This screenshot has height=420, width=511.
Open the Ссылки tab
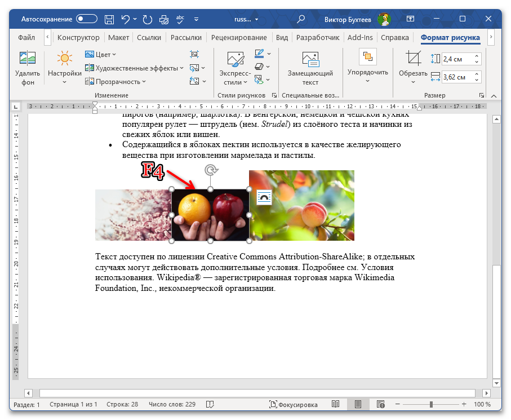(149, 38)
